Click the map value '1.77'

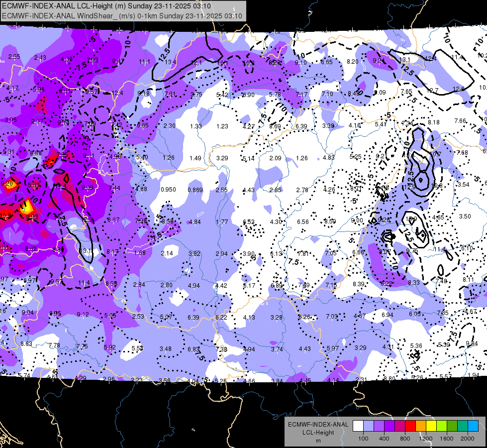coord(222,222)
